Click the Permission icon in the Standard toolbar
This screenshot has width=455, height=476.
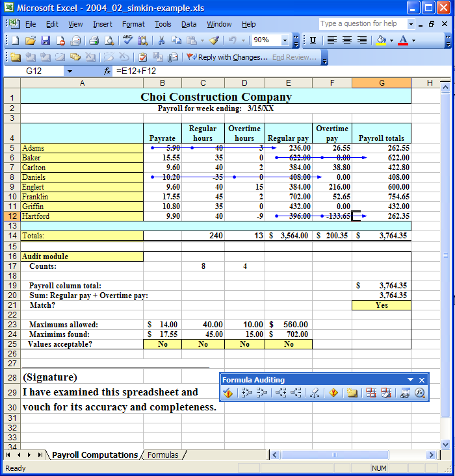[x=60, y=40]
